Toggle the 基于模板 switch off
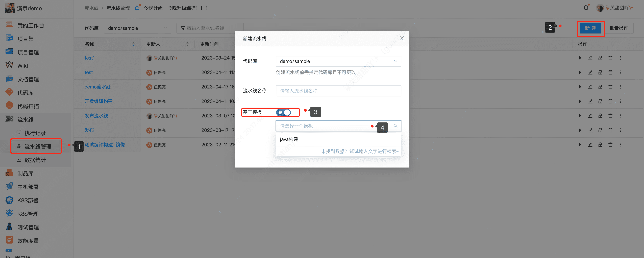This screenshot has height=258, width=644. click(x=284, y=113)
